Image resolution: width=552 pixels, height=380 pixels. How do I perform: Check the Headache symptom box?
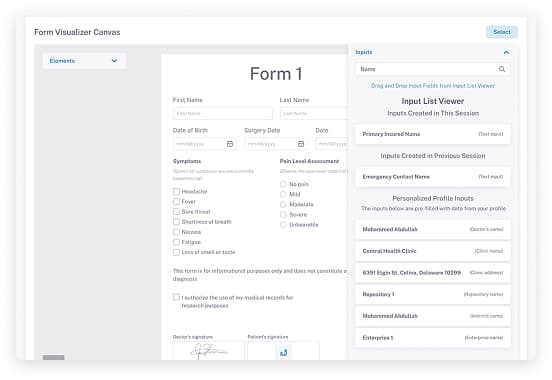[176, 191]
